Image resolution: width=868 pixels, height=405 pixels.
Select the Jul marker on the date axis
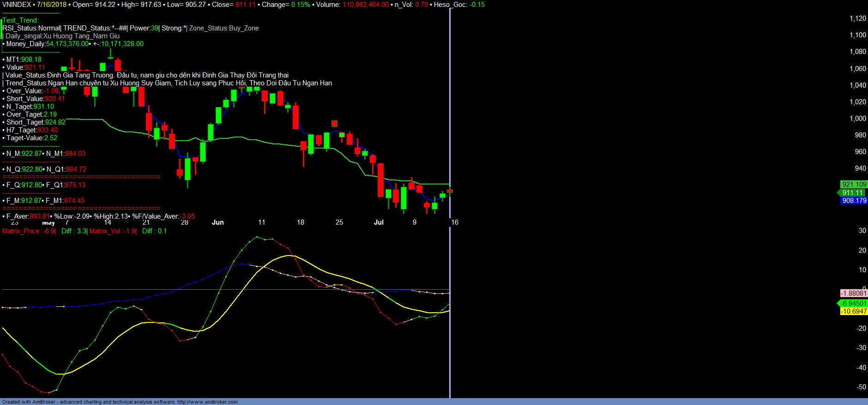(x=379, y=222)
